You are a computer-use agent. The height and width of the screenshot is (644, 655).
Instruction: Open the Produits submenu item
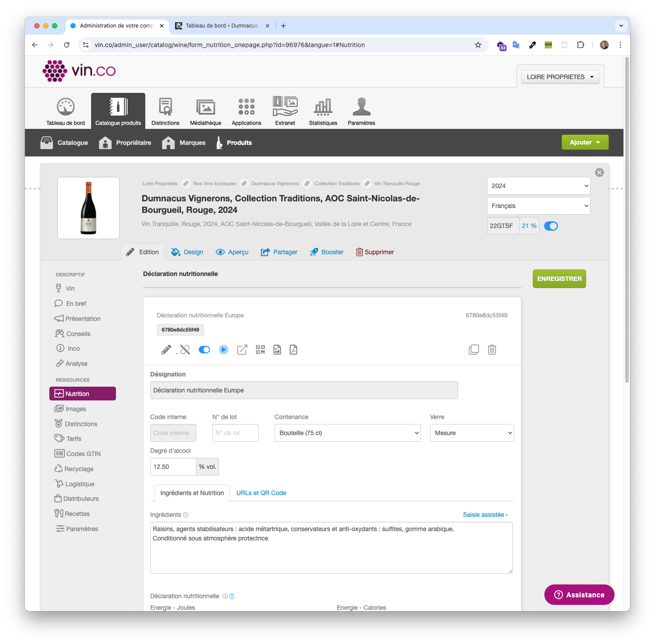tap(234, 143)
